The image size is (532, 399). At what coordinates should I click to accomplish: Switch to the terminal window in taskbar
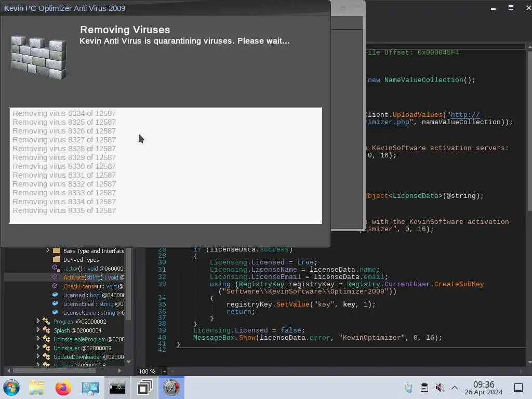point(117,388)
